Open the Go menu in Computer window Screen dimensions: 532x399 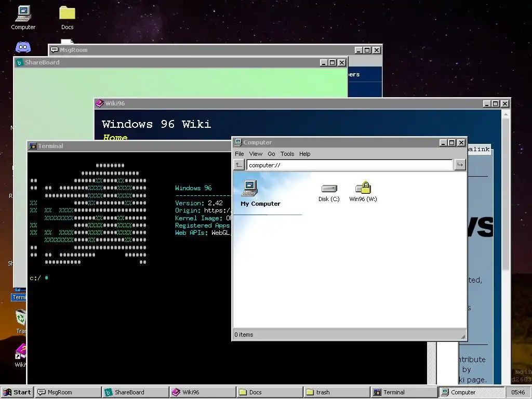coord(271,154)
